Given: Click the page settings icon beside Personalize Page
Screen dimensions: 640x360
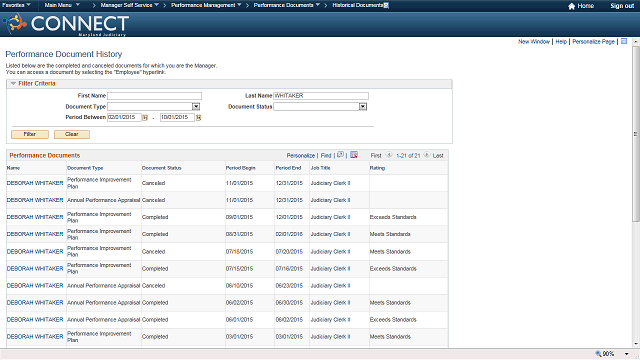Looking at the screenshot, I should point(624,41).
